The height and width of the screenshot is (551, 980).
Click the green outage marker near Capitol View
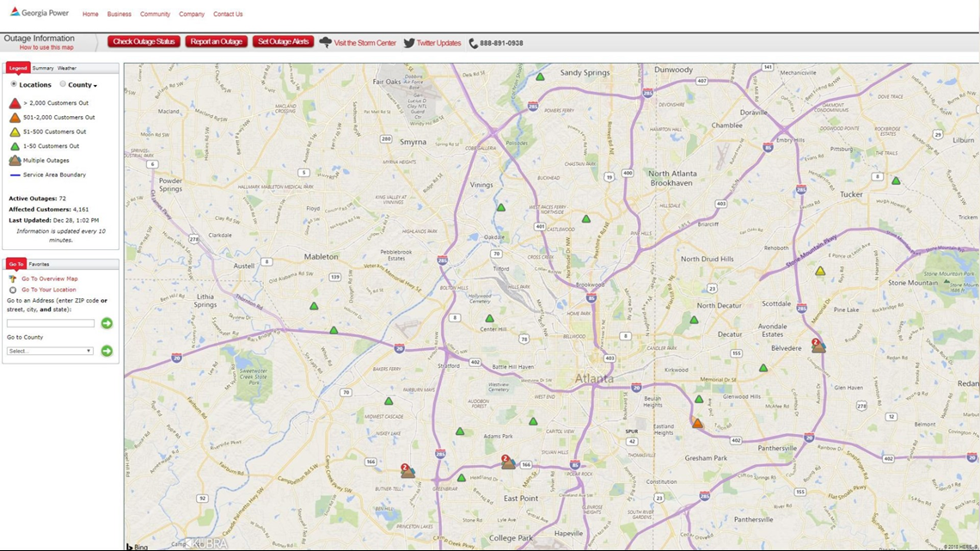point(533,422)
